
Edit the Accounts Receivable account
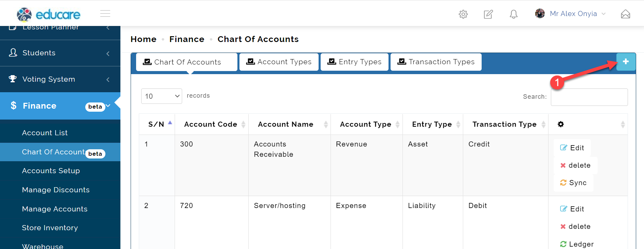572,148
